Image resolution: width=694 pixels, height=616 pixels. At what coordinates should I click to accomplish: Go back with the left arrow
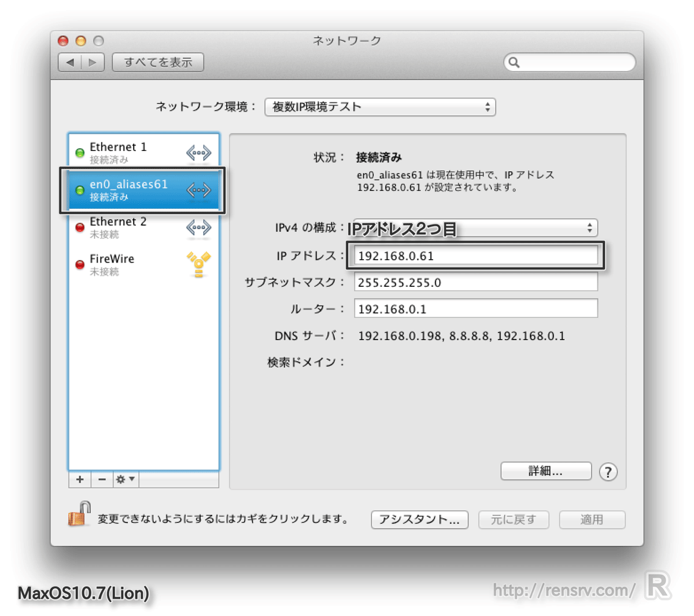(x=71, y=62)
